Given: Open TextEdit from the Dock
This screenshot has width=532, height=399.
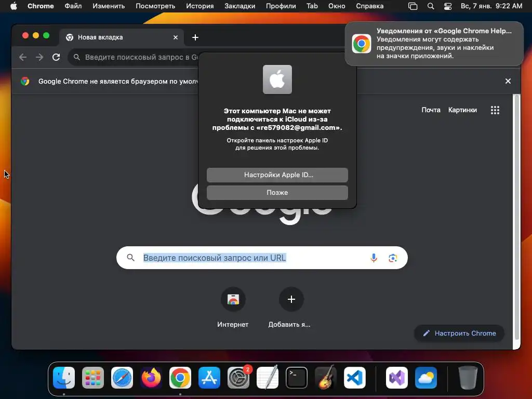Looking at the screenshot, I should click(x=268, y=377).
